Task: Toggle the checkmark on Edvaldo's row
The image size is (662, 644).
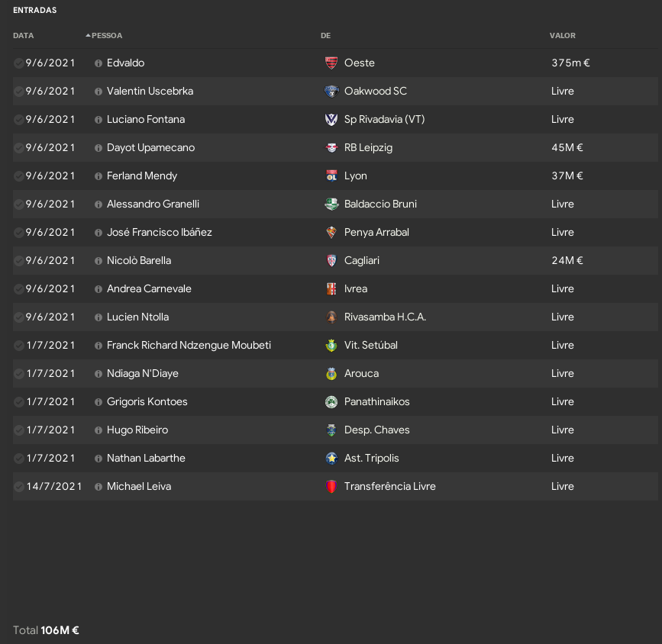Action: (18, 63)
